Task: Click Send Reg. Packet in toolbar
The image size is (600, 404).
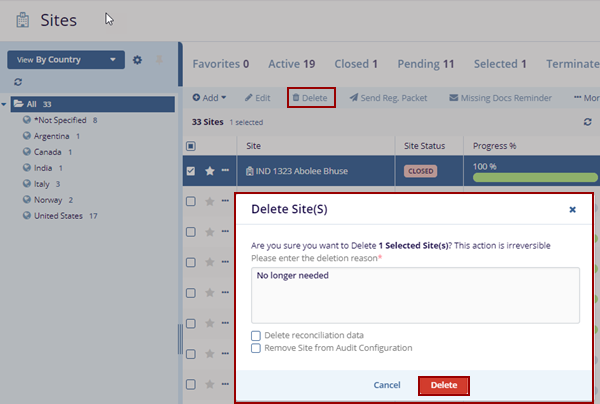Action: (x=391, y=98)
